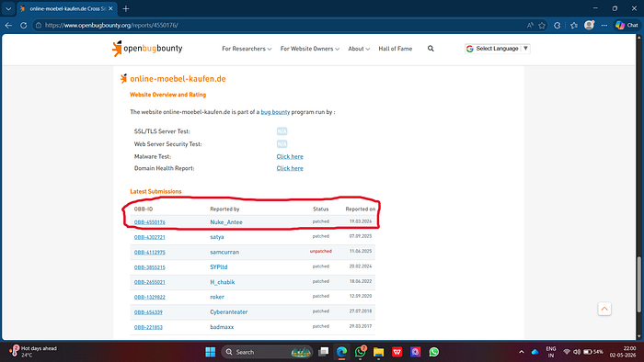Click the browser back arrow
Viewport: 644px width, 362px height.
[8, 25]
